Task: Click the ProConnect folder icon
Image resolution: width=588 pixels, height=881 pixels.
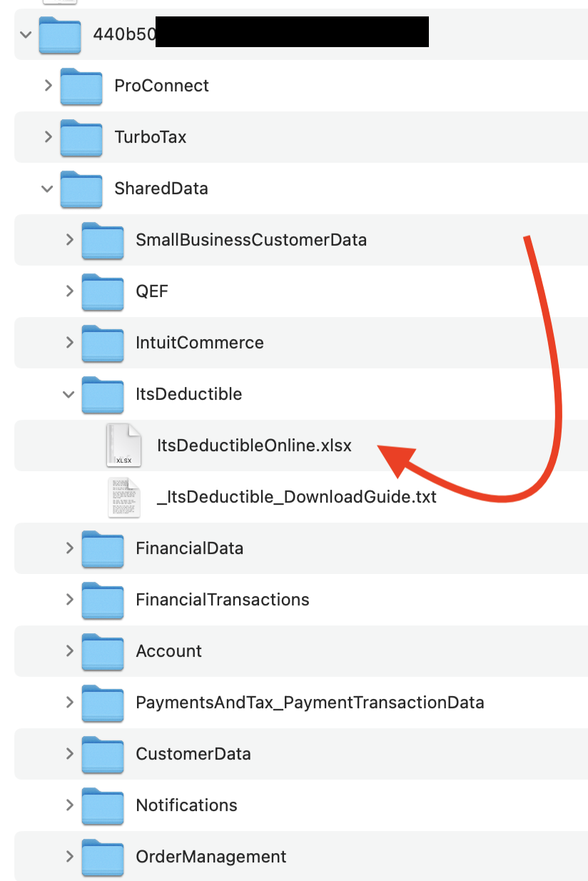Action: (81, 86)
